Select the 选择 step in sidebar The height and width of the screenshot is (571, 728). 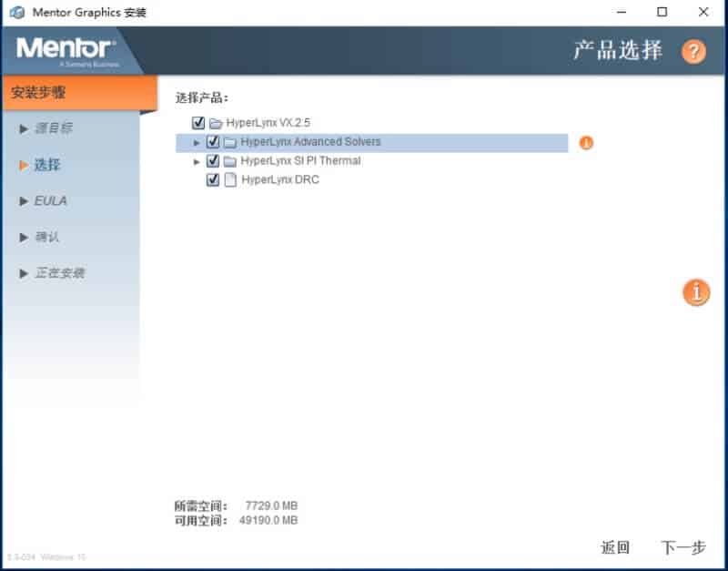click(x=47, y=165)
